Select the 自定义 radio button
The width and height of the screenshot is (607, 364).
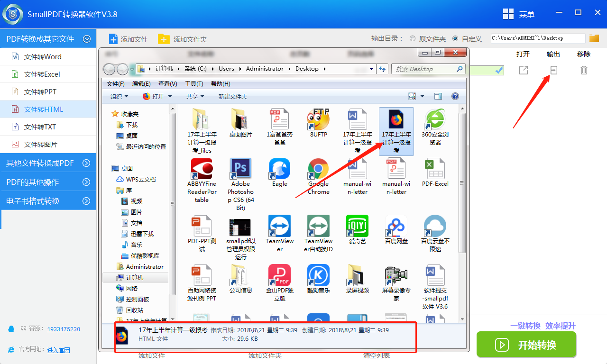click(455, 39)
